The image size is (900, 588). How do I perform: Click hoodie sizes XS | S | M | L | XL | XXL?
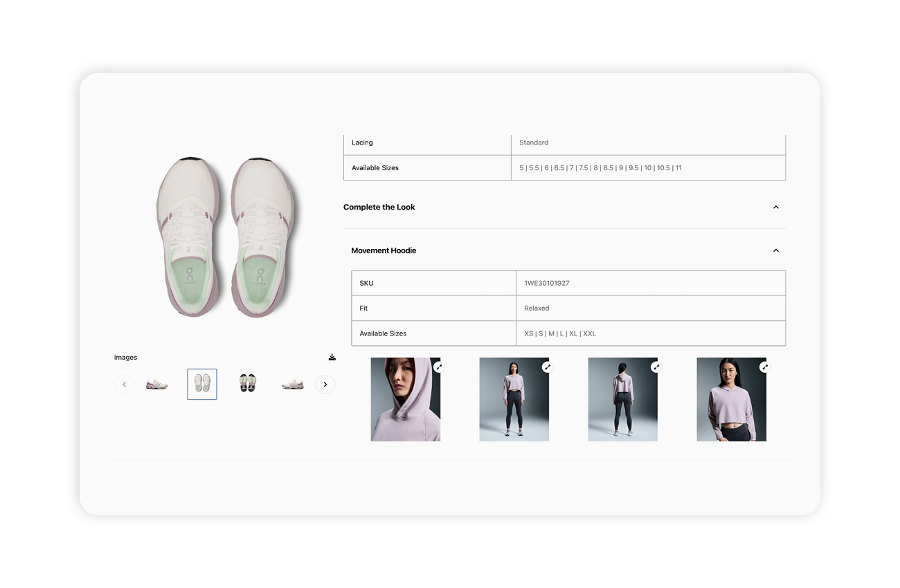560,333
